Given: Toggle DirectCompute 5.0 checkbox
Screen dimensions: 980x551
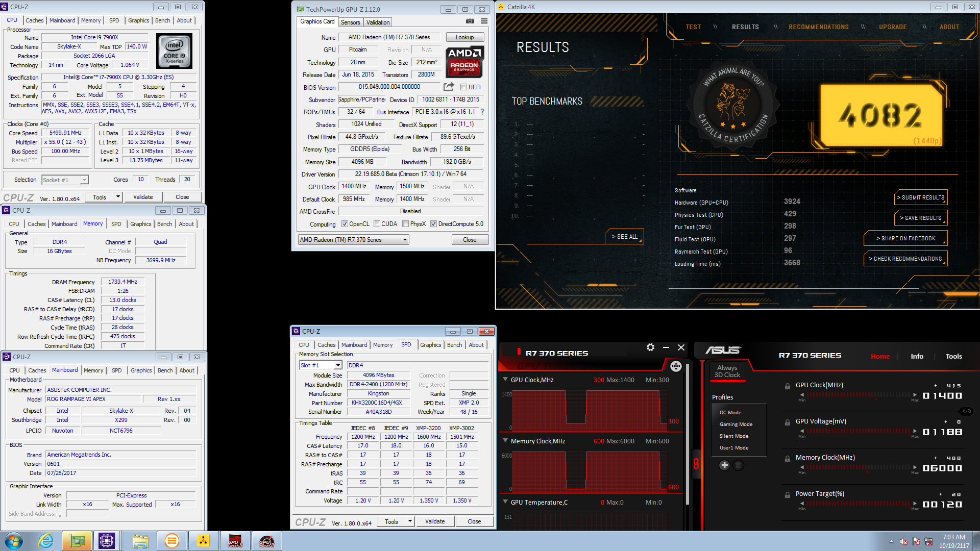Looking at the screenshot, I should (x=433, y=224).
